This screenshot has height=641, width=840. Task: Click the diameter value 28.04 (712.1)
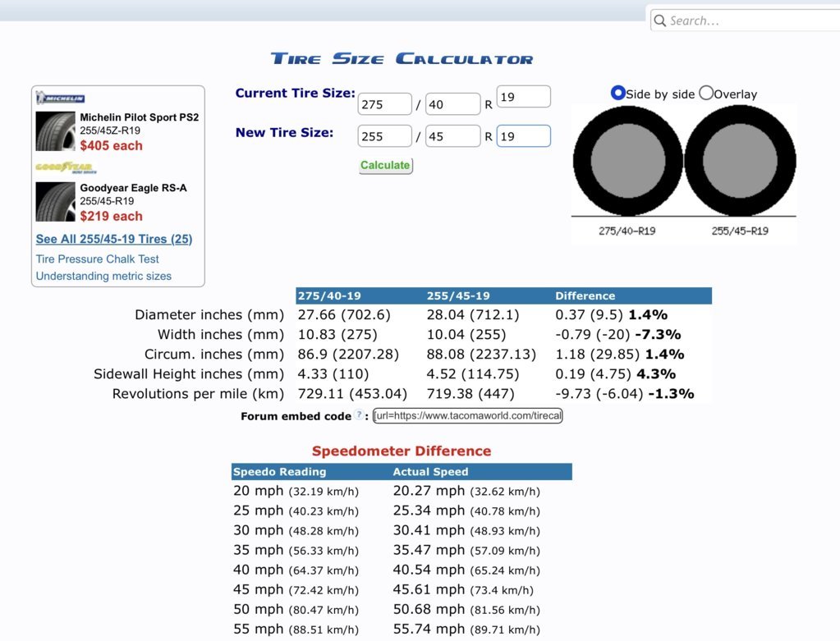tap(473, 315)
